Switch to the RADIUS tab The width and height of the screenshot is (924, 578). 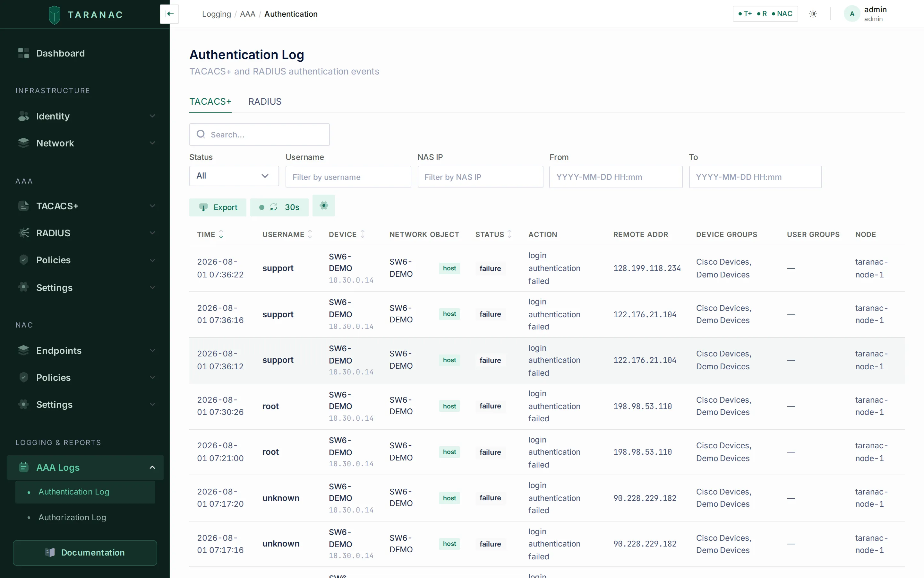(x=265, y=101)
